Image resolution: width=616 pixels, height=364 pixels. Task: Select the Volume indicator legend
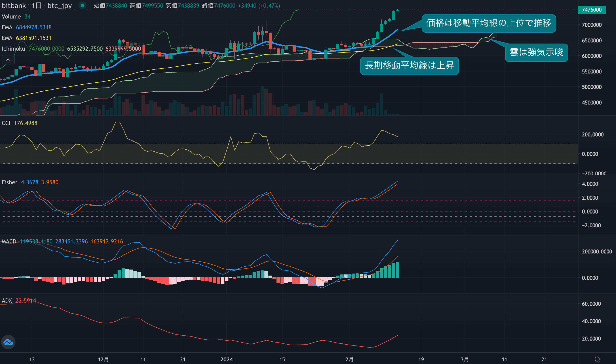coord(11,17)
